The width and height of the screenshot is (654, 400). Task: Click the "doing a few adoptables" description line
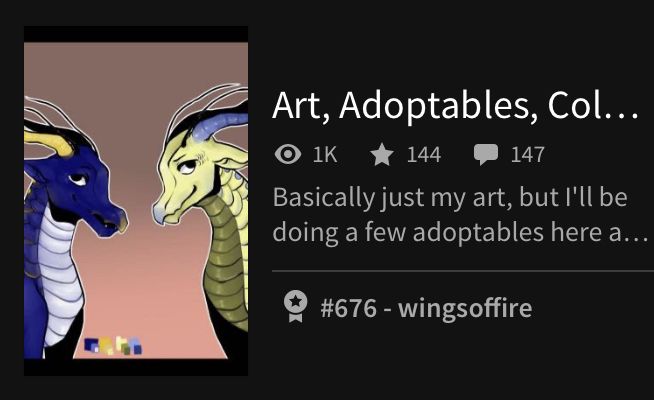click(x=460, y=232)
